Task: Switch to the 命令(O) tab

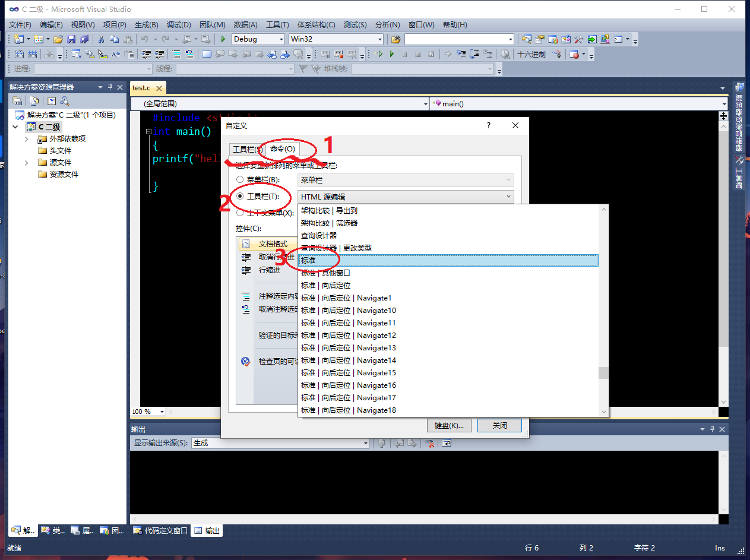Action: (282, 148)
